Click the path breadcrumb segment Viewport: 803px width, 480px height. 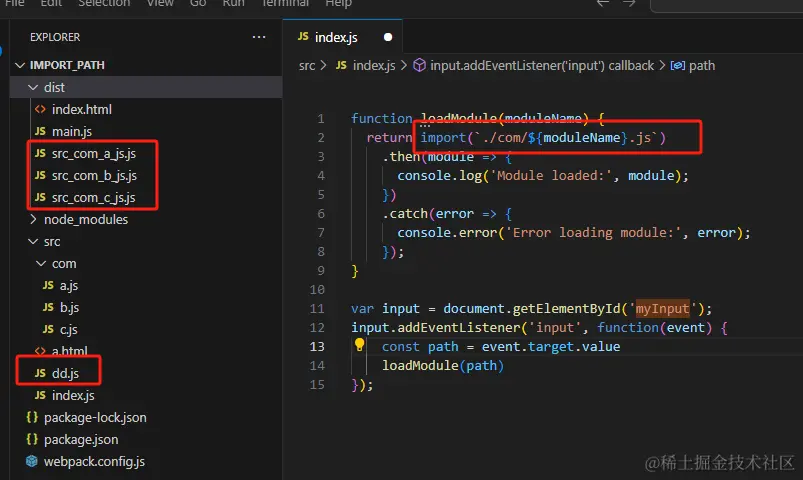tap(702, 66)
